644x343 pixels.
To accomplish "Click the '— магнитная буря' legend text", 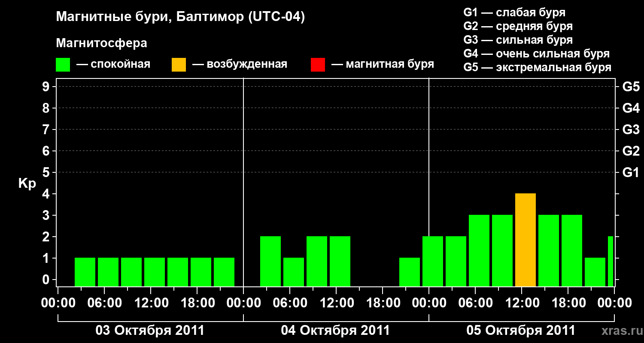I will click(383, 65).
